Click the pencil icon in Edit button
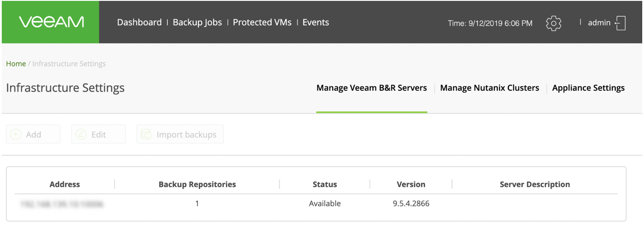This screenshot has height=231, width=644. [81, 135]
